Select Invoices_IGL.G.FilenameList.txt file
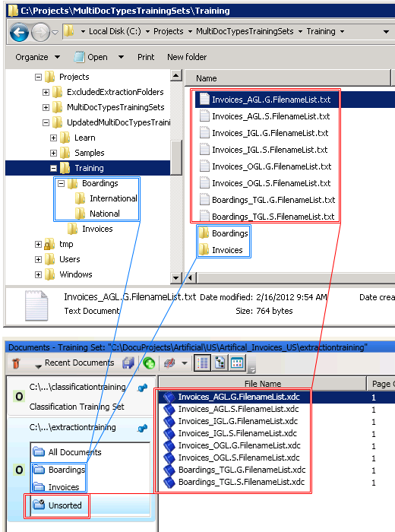 pyautogui.click(x=270, y=133)
